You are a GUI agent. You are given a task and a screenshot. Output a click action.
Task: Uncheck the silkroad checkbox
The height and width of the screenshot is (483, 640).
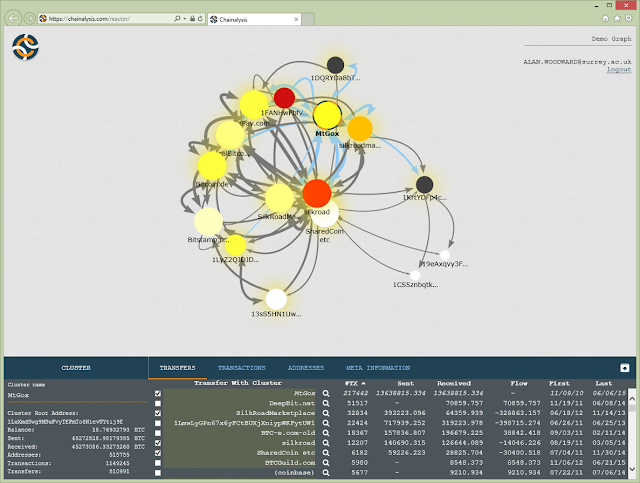click(x=158, y=443)
